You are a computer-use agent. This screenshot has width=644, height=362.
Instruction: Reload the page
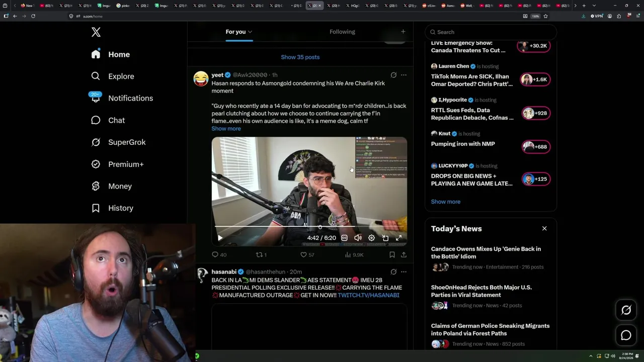(x=33, y=16)
